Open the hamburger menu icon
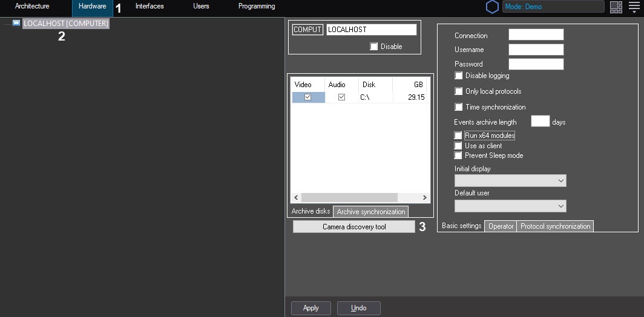The width and height of the screenshot is (644, 317). pyautogui.click(x=634, y=7)
